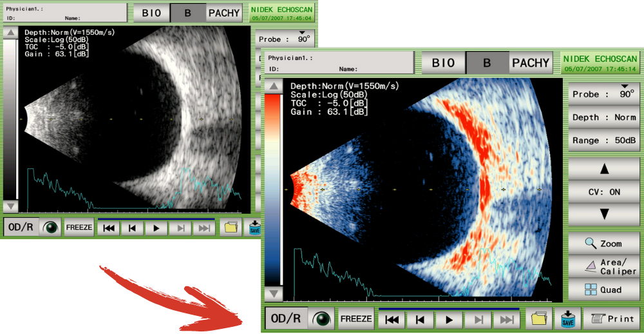Screen dimensions: 644x334
Task: Click the red-blue color scale bar
Action: tap(272, 190)
